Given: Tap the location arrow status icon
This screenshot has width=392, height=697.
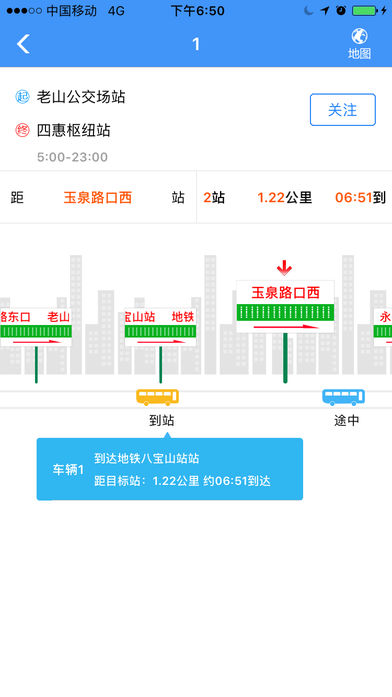Looking at the screenshot, I should click(x=325, y=11).
